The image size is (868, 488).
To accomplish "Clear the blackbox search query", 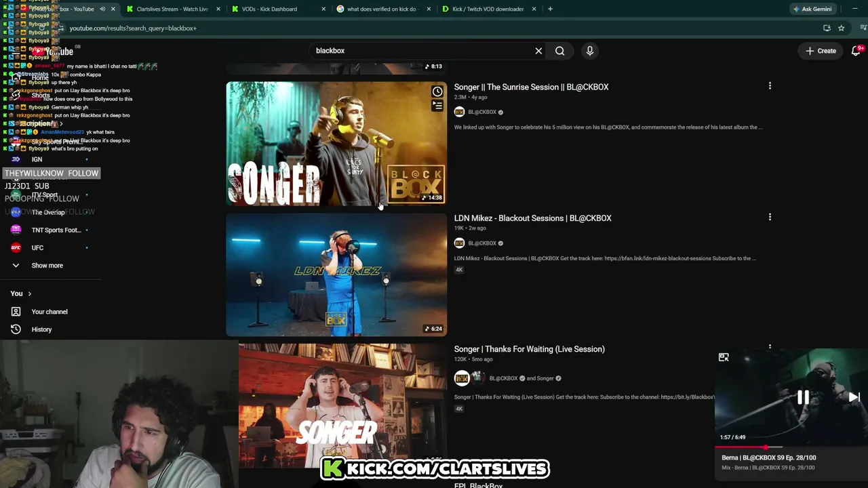I will 538,51.
